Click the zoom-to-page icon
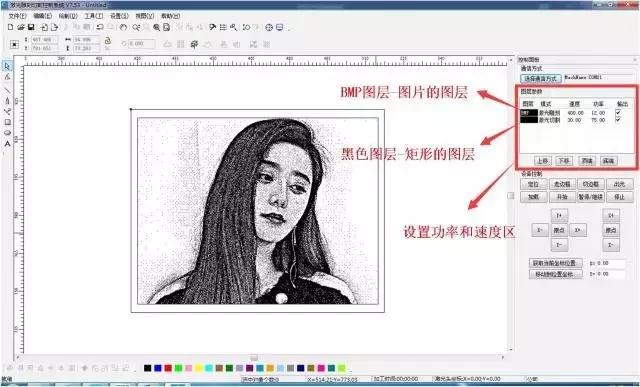640x387 pixels. (167, 27)
